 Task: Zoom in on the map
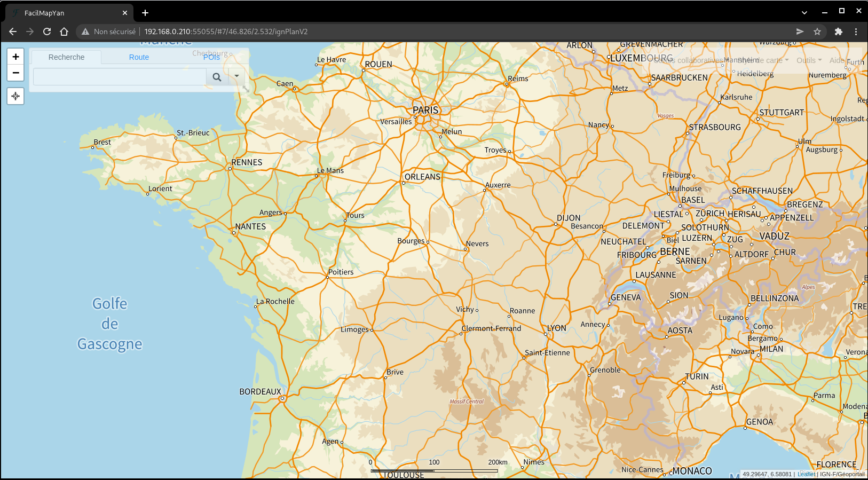click(x=15, y=57)
